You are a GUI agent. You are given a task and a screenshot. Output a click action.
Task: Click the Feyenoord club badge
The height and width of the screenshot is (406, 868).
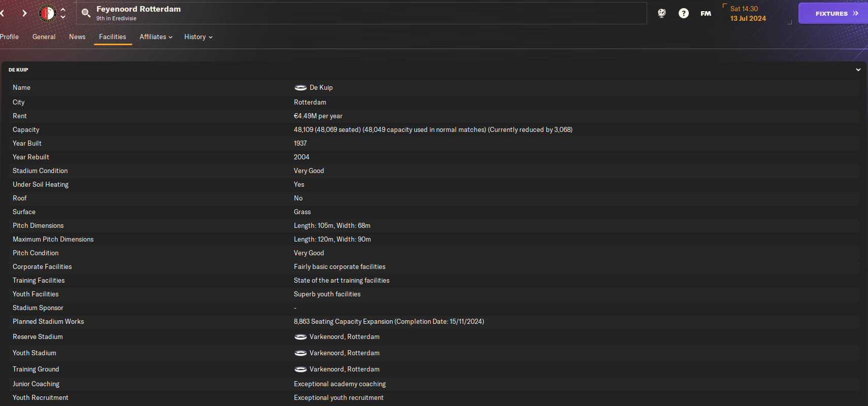coord(48,13)
